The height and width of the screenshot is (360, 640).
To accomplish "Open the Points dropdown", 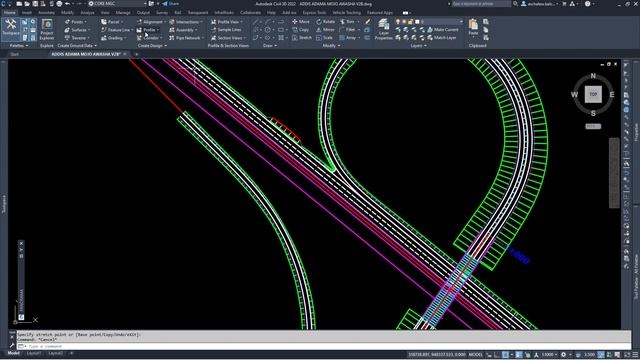I will (76, 22).
